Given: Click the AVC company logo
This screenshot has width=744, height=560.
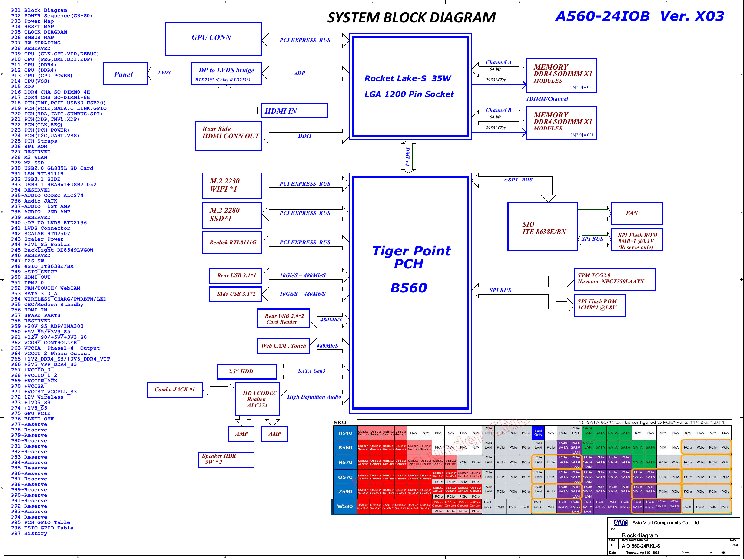Looking at the screenshot, I should (x=620, y=523).
